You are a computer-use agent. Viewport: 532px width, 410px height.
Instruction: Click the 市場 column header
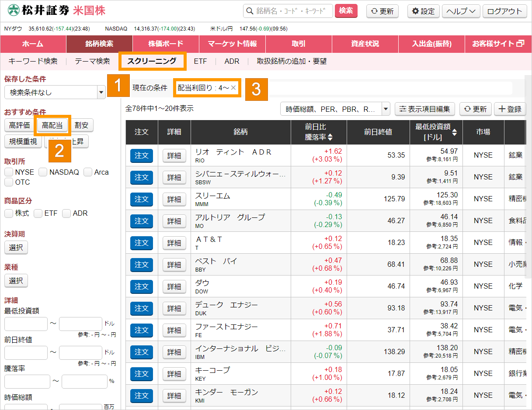(x=483, y=132)
